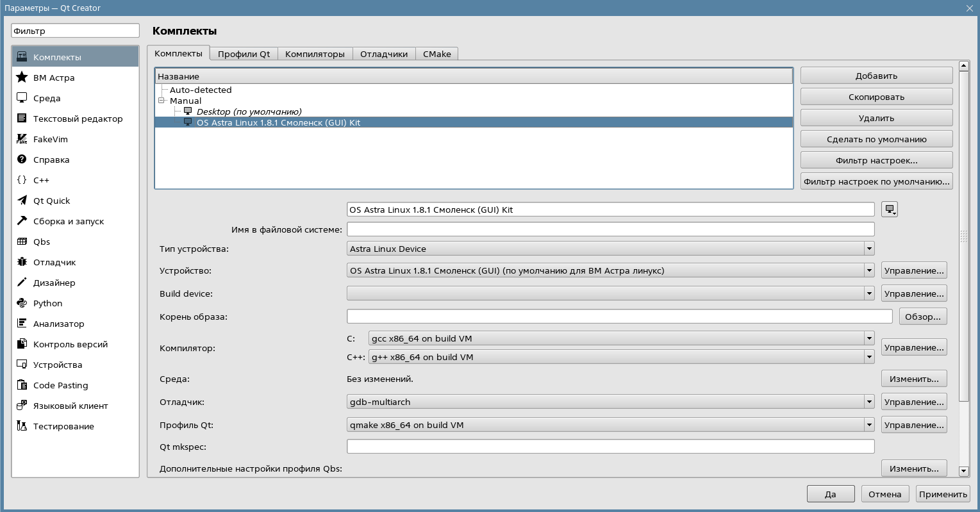Open Контроль версий icon category
980x512 pixels.
coord(22,344)
